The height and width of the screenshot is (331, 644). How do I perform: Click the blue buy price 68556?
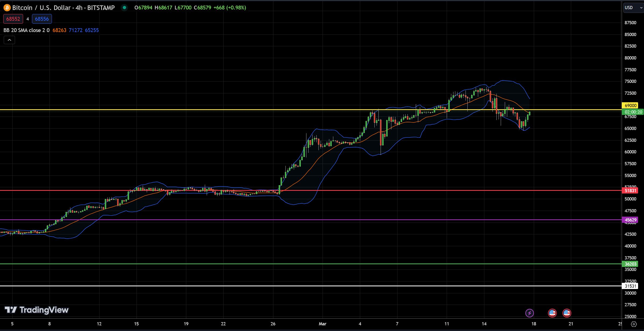[42, 19]
